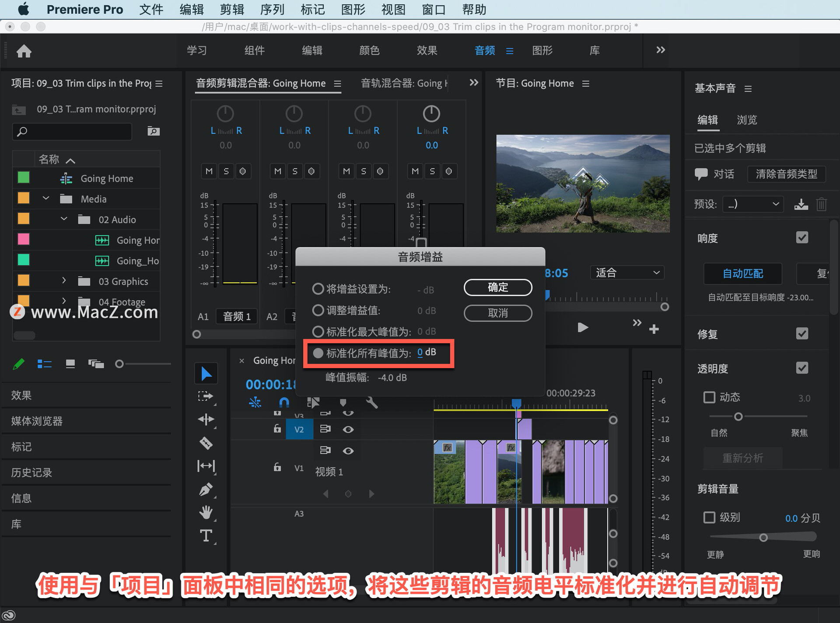
Task: Open the 适合 zoom dropdown
Action: (x=627, y=273)
